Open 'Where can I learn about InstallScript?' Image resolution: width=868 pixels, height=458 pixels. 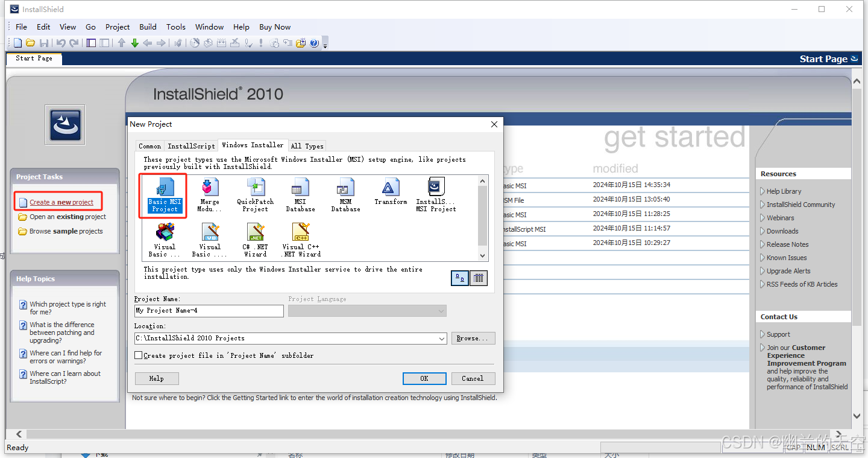tap(65, 377)
